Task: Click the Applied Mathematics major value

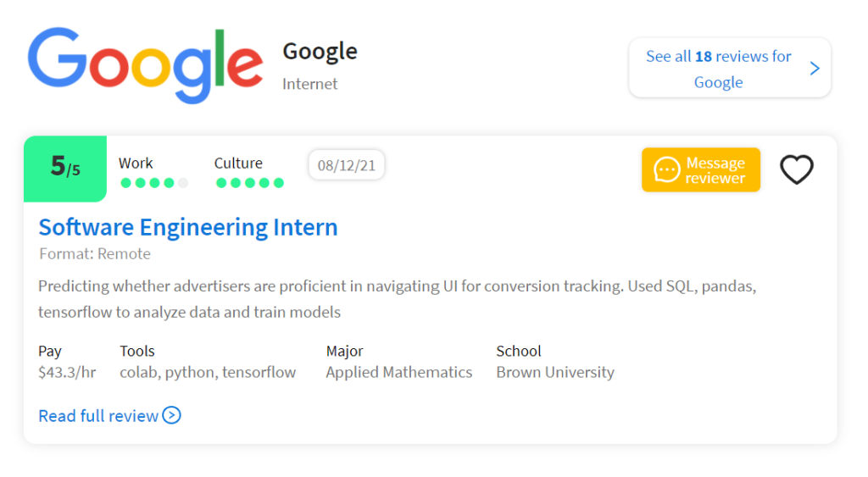Action: click(399, 373)
